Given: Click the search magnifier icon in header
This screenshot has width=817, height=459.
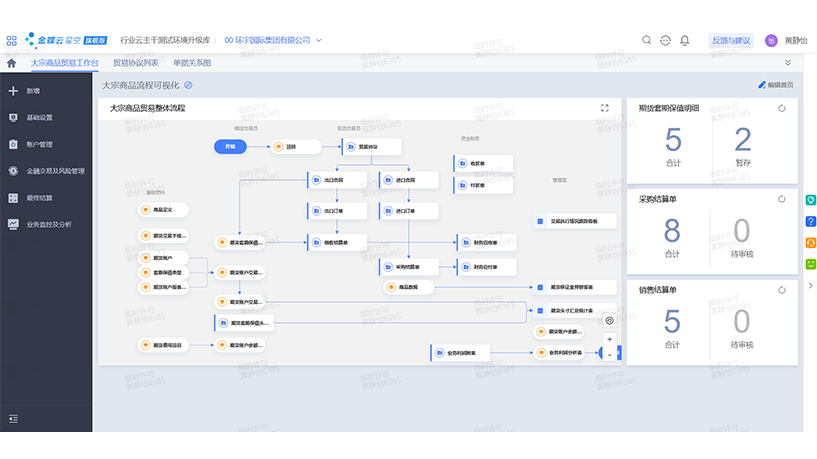Looking at the screenshot, I should 647,40.
